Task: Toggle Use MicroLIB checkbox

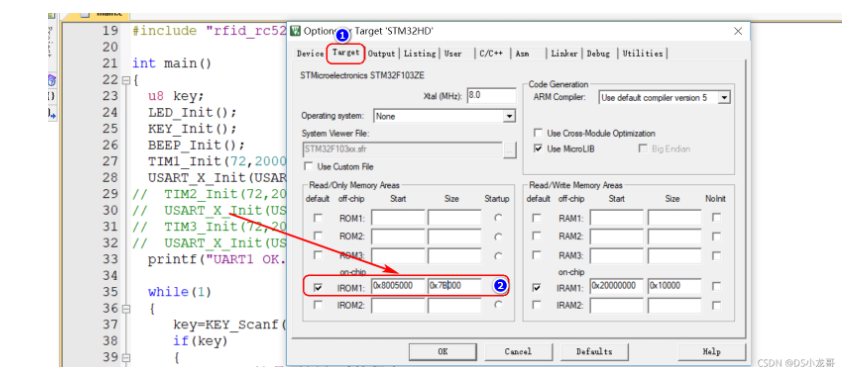Action: [x=538, y=149]
